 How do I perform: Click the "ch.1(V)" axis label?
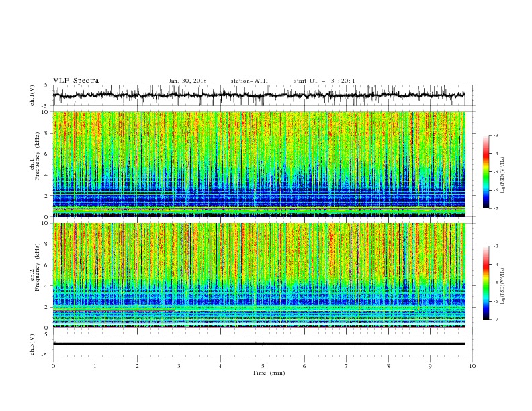32,95
